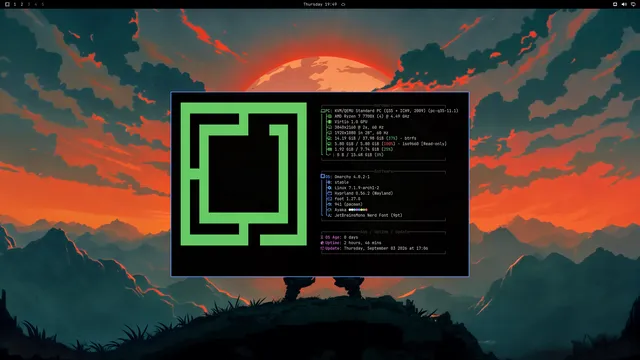Switch to workspace 1
The height and width of the screenshot is (360, 640).
(x=15, y=4)
